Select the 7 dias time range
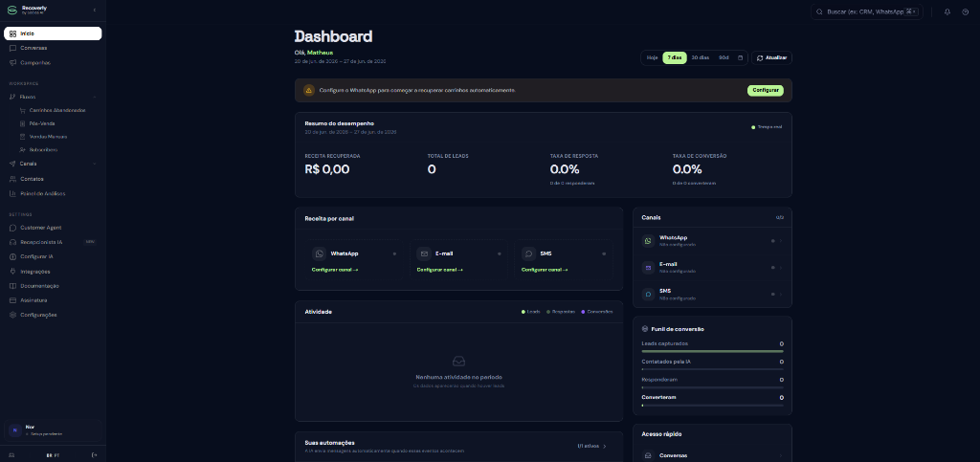 pyautogui.click(x=675, y=58)
